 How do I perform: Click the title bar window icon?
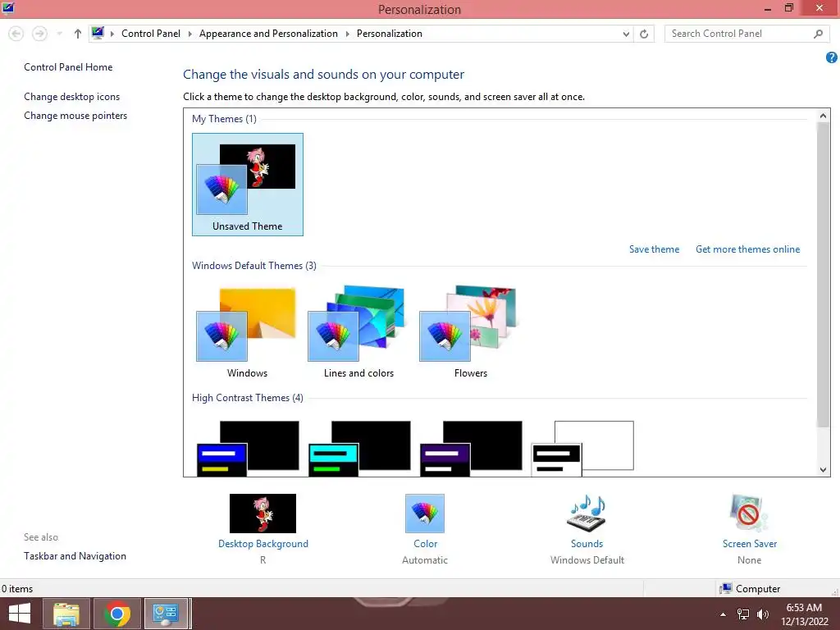[8, 8]
